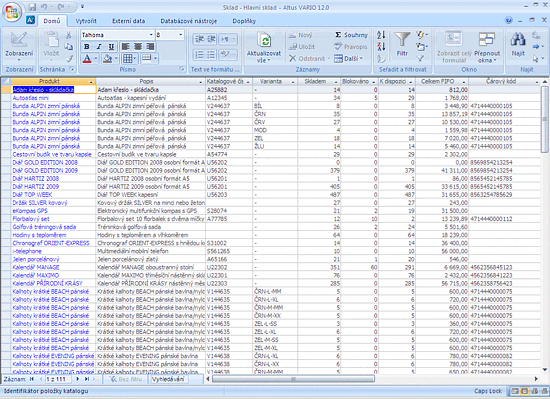Toggle italic formatting
This screenshot has width=550, height=399.
coord(99,46)
